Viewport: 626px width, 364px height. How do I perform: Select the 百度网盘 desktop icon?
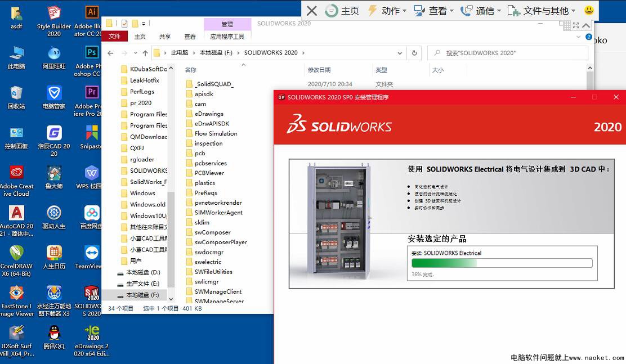click(x=91, y=218)
